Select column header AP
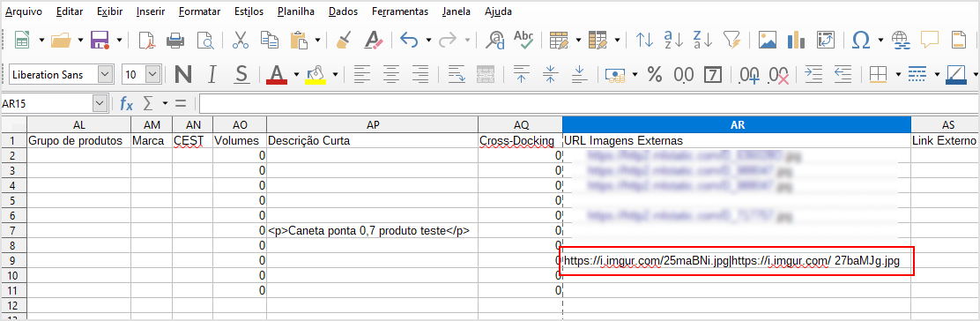Image resolution: width=980 pixels, height=321 pixels. (x=373, y=124)
